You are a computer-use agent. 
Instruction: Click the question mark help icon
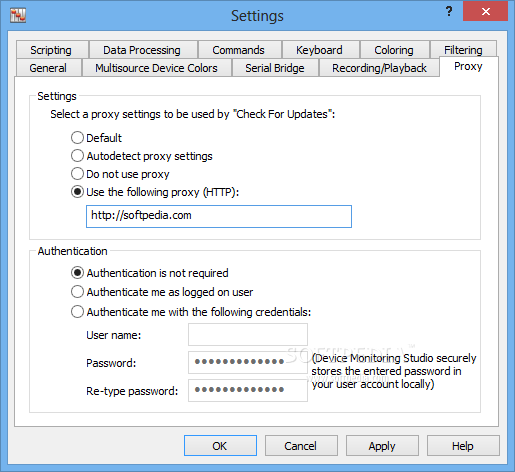[449, 11]
